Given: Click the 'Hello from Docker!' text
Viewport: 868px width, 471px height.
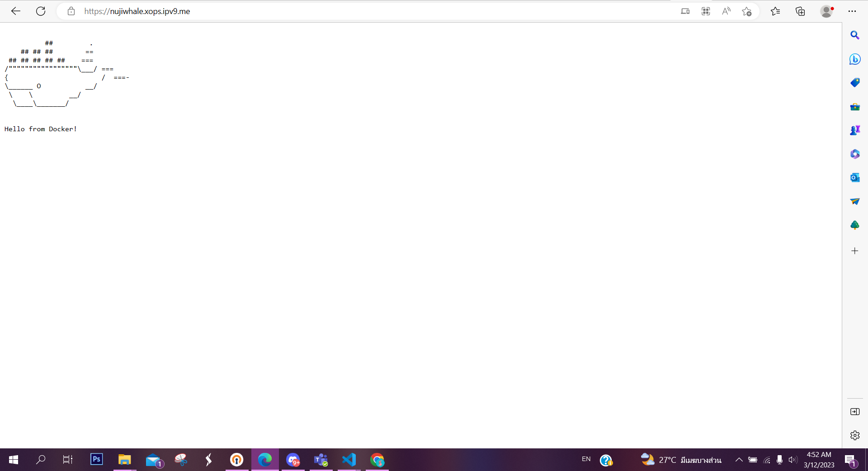Looking at the screenshot, I should click(41, 129).
